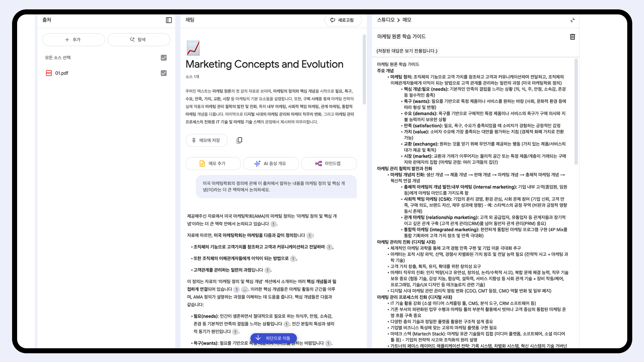Click the 메모 추가 button
Image resolution: width=644 pixels, height=362 pixels.
[x=213, y=164]
